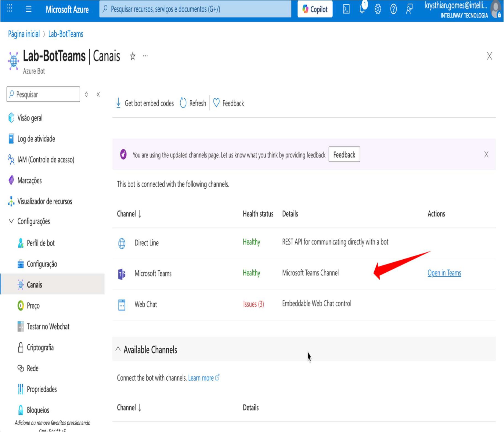
Task: Select Canais in the sidebar
Action: [x=53, y=285]
